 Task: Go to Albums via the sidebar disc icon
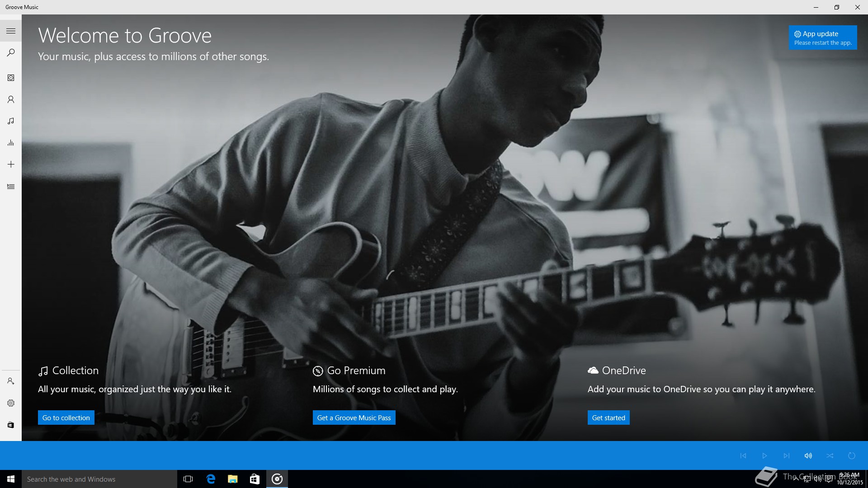[x=11, y=78]
